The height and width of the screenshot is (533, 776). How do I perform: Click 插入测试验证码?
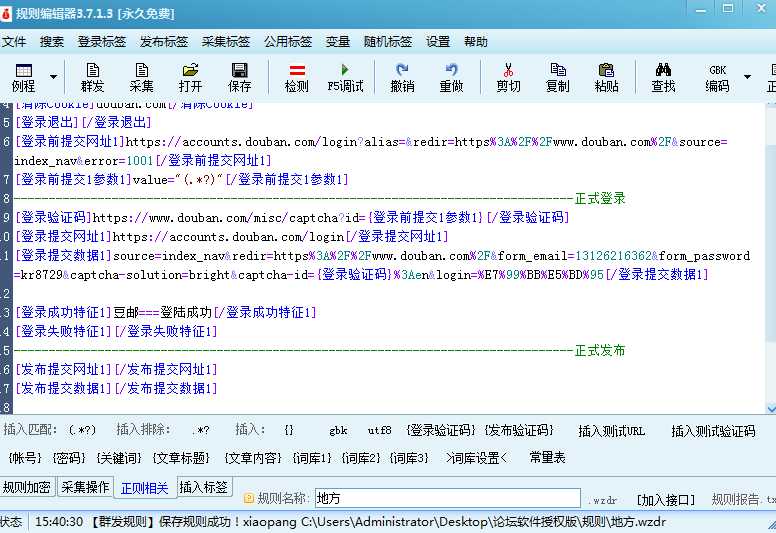click(x=713, y=431)
